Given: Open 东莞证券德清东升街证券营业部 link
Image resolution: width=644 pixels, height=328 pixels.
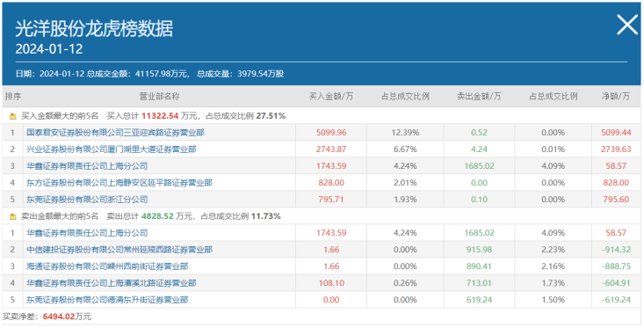Looking at the screenshot, I should [x=107, y=300].
